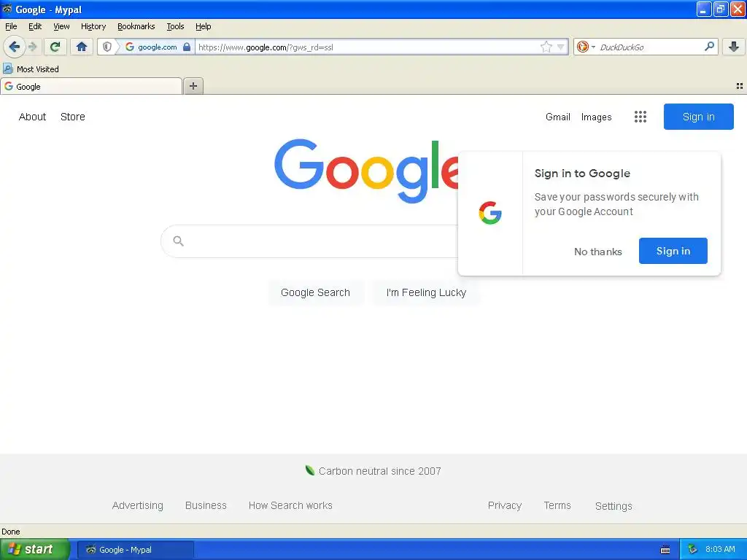This screenshot has height=560, width=747.
Task: Focus the DuckDuckGo search field
Action: point(649,47)
